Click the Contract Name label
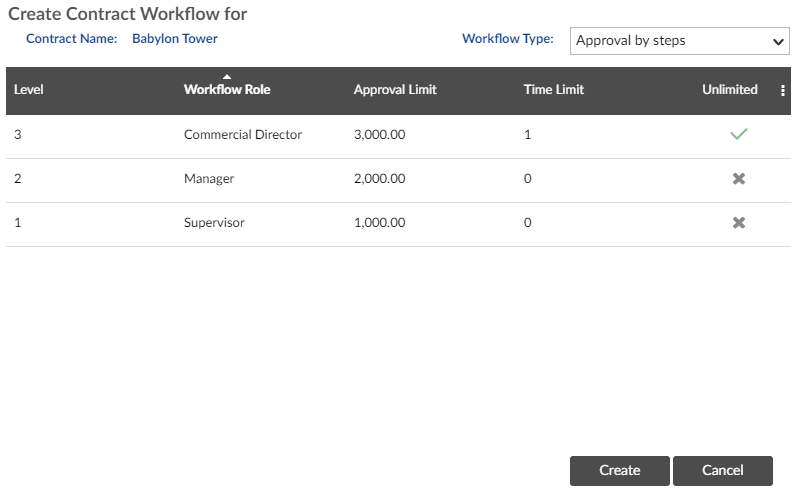 point(72,39)
